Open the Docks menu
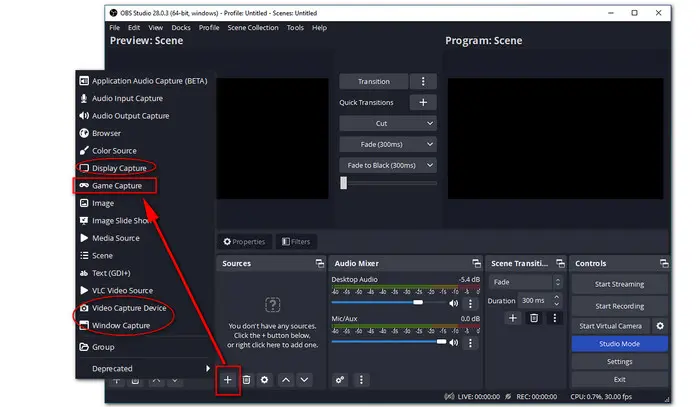Screen dimensions: 700x407 (x=181, y=28)
